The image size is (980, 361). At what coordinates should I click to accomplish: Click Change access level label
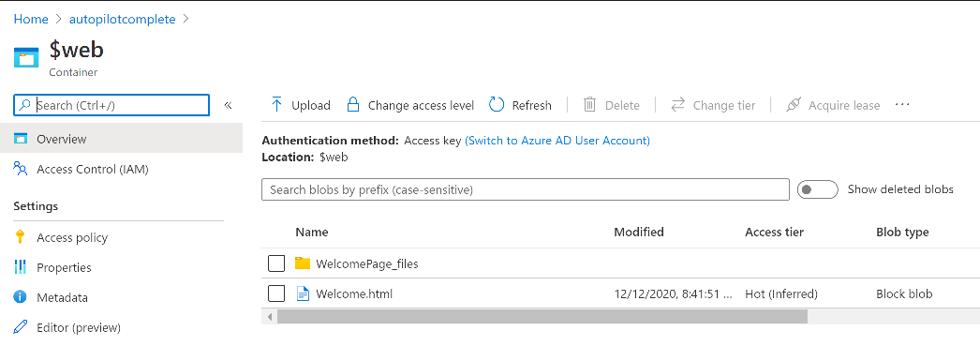click(421, 106)
